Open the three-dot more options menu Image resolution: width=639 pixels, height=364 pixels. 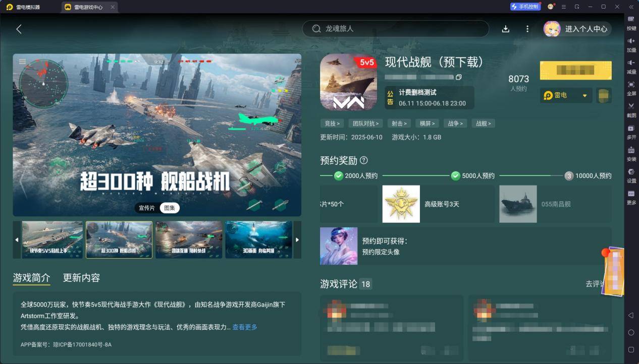pos(527,29)
